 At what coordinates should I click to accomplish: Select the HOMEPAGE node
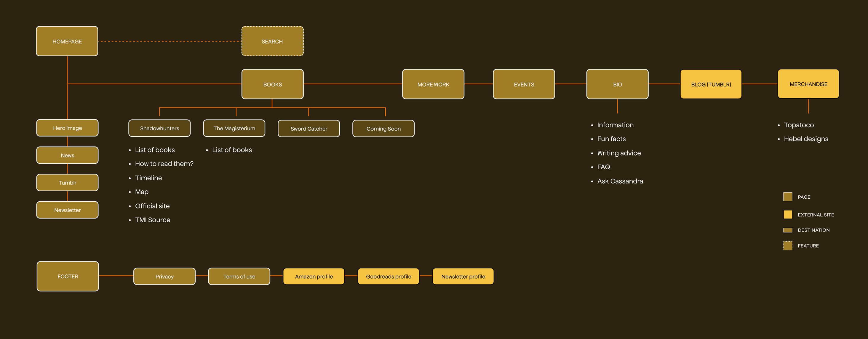tap(67, 41)
